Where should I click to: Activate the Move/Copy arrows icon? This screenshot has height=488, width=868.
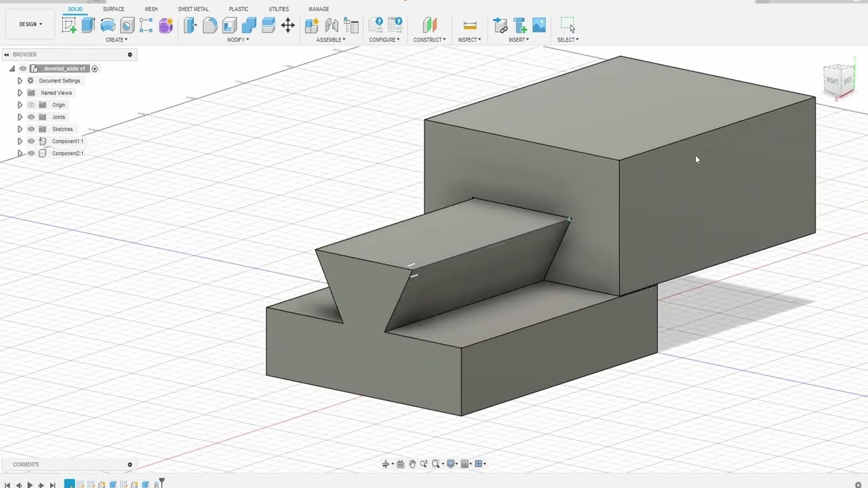(x=288, y=26)
